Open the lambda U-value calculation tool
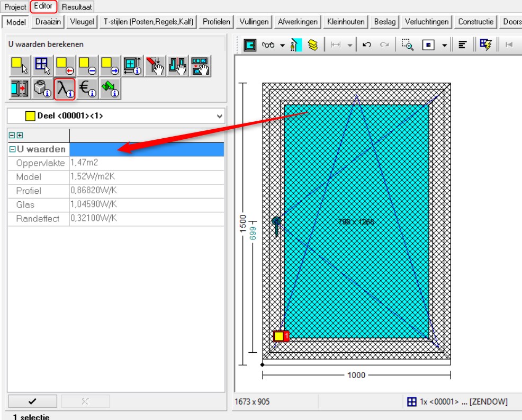522x420 pixels. [x=65, y=89]
